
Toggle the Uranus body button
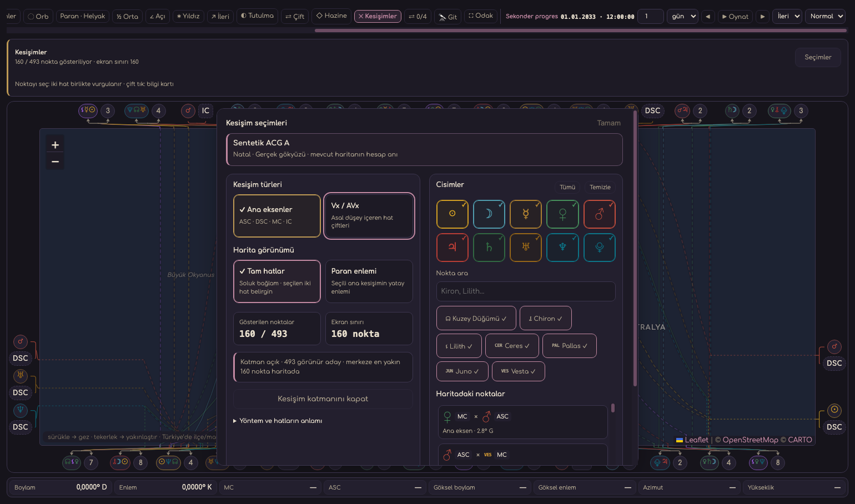click(526, 248)
